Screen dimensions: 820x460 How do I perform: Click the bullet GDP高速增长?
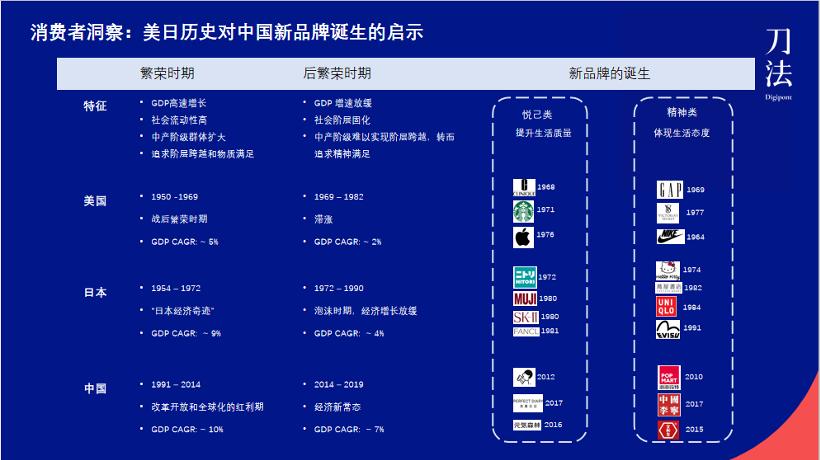click(x=179, y=103)
